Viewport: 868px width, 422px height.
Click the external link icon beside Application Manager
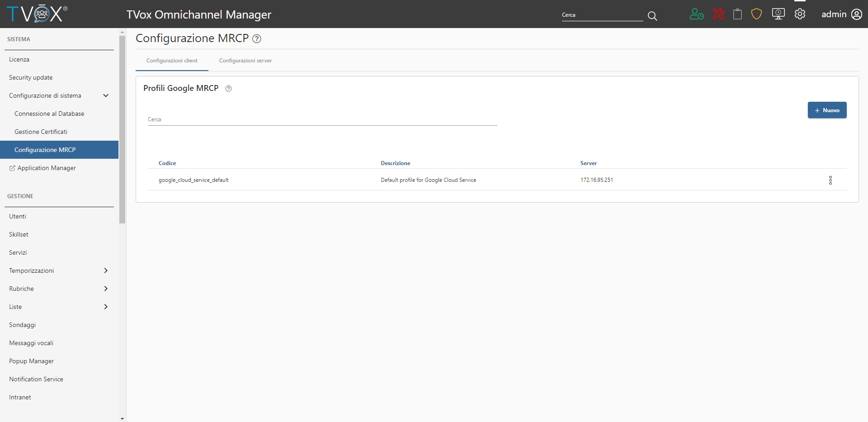12,168
